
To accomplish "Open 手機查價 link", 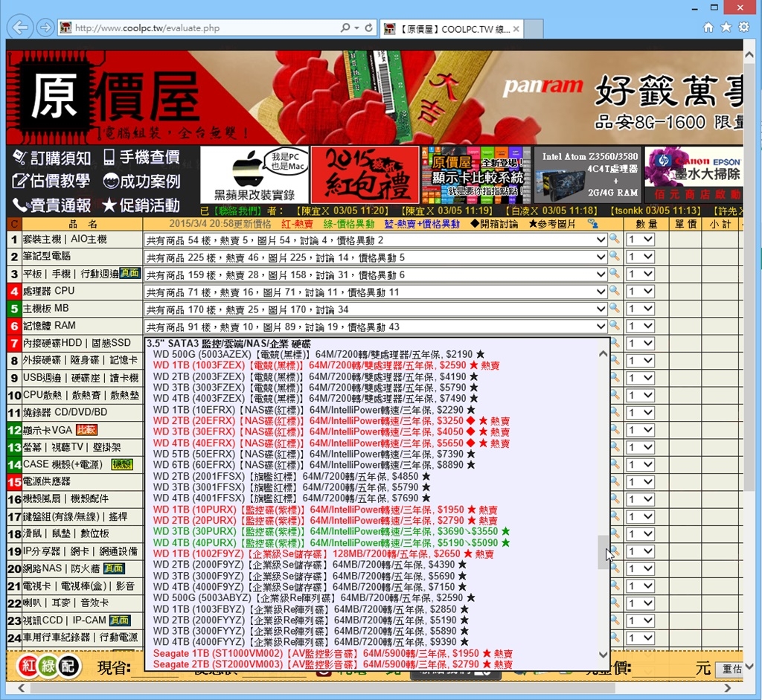I will [141, 158].
